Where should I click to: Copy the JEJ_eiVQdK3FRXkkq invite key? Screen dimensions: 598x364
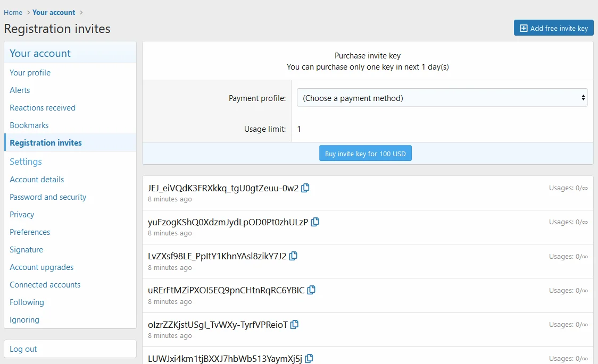click(305, 188)
